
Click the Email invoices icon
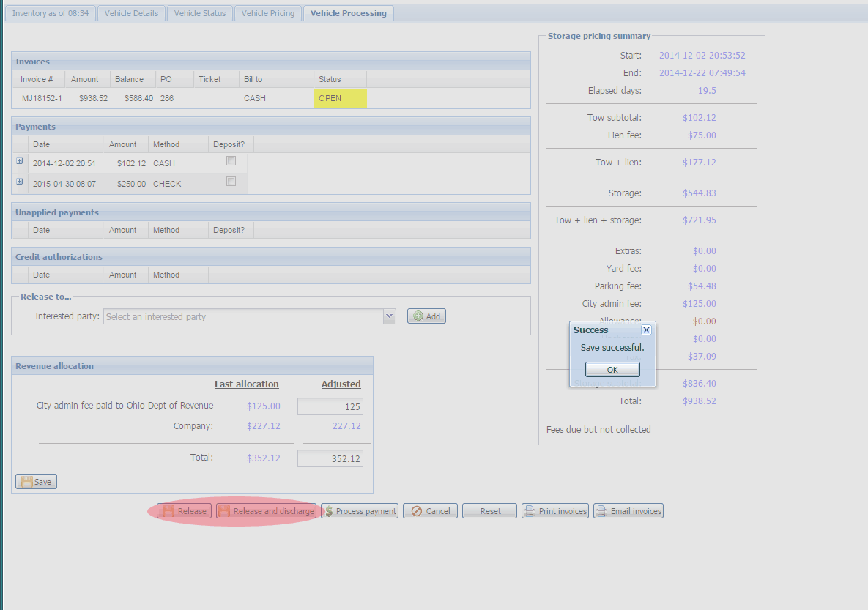[601, 511]
